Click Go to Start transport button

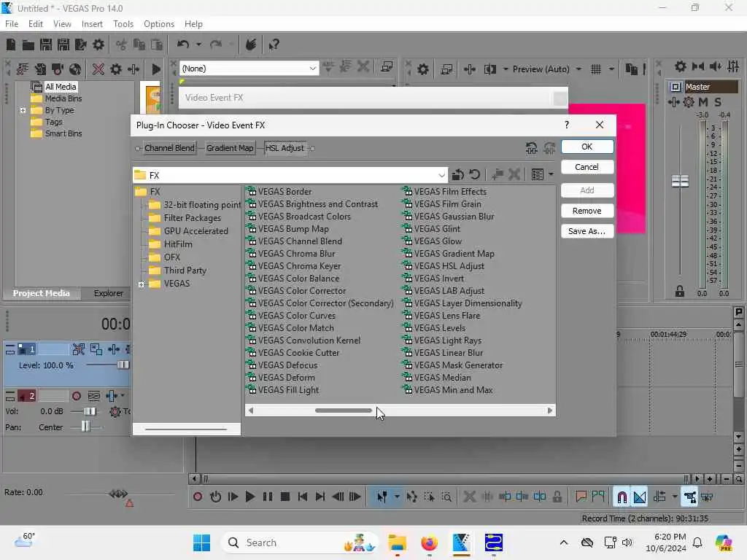tap(303, 497)
